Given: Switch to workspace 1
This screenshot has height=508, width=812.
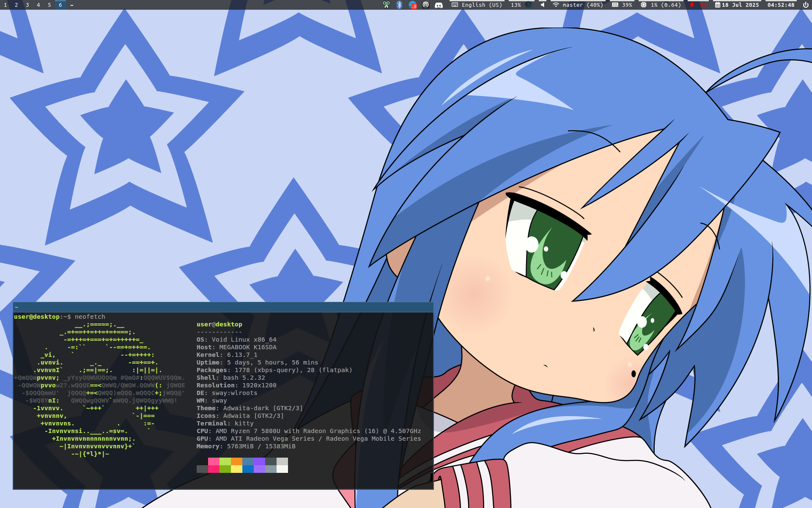Looking at the screenshot, I should coord(5,5).
